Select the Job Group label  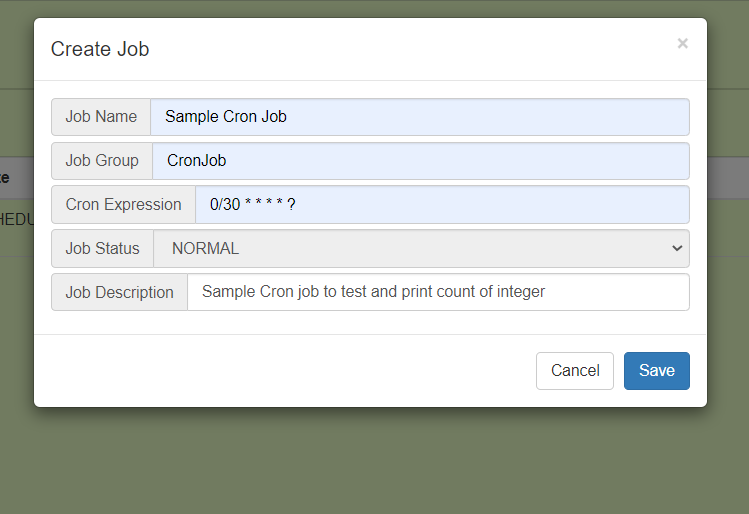pyautogui.click(x=102, y=161)
